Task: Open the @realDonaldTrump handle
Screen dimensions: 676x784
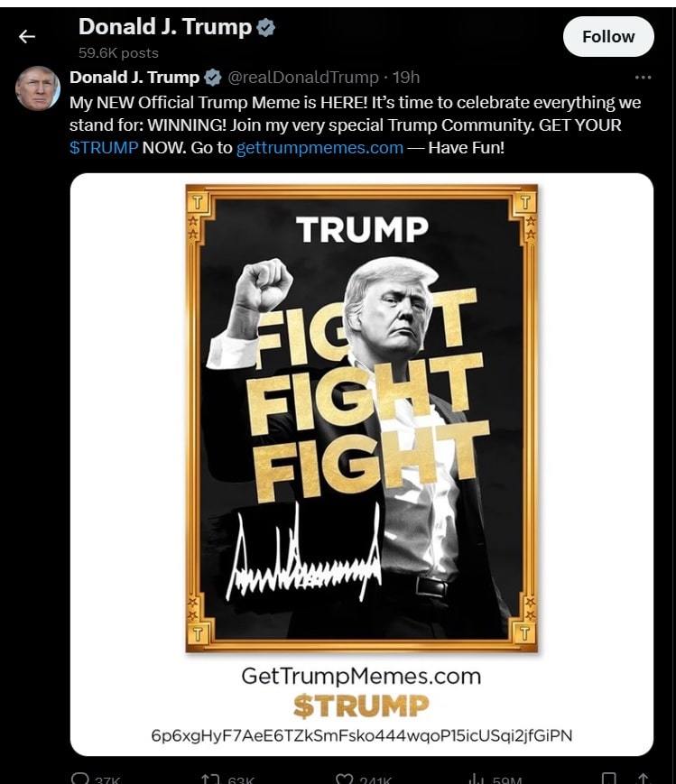Action: pos(303,78)
